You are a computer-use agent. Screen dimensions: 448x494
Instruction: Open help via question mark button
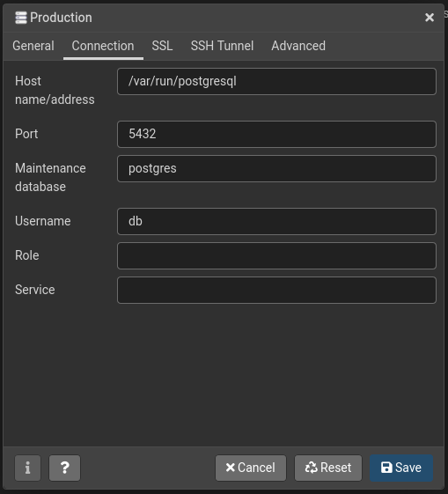point(64,468)
